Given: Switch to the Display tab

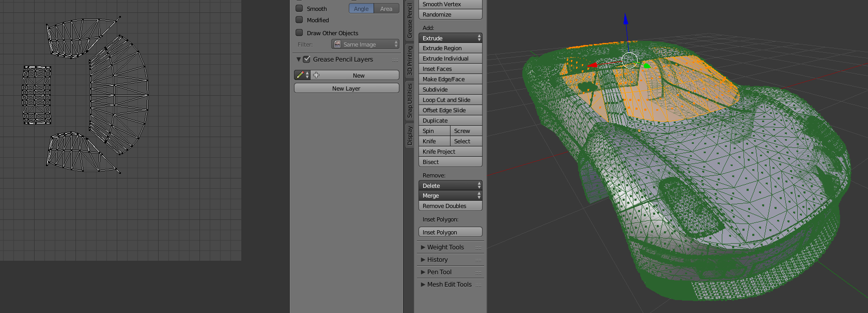Looking at the screenshot, I should [x=410, y=136].
